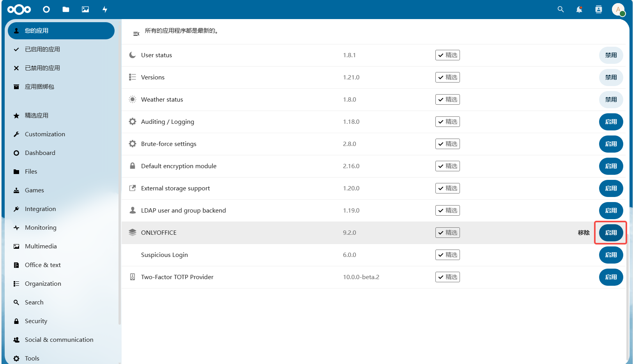Open the notifications bell

[x=579, y=9]
